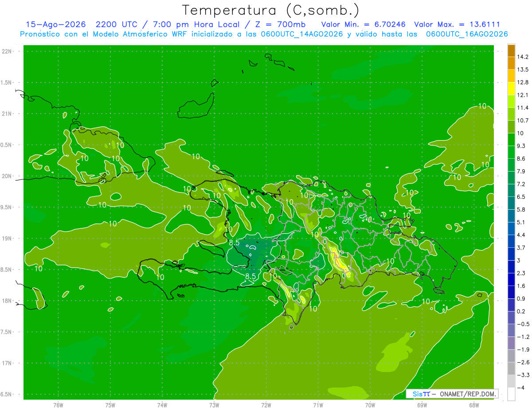The height and width of the screenshot is (411, 532).
Task: Click the '2.3' colorbar label
Action: pos(521,273)
